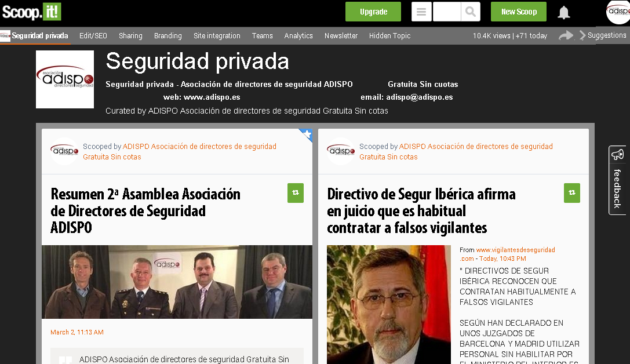The width and height of the screenshot is (630, 364).
Task: Open the ADISPO profile avatar in header
Action: (618, 12)
